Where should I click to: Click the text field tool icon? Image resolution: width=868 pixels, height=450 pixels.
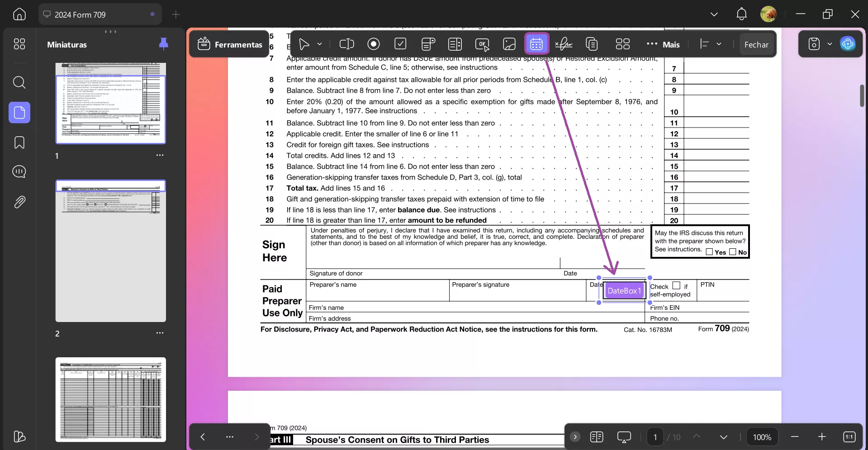click(346, 44)
